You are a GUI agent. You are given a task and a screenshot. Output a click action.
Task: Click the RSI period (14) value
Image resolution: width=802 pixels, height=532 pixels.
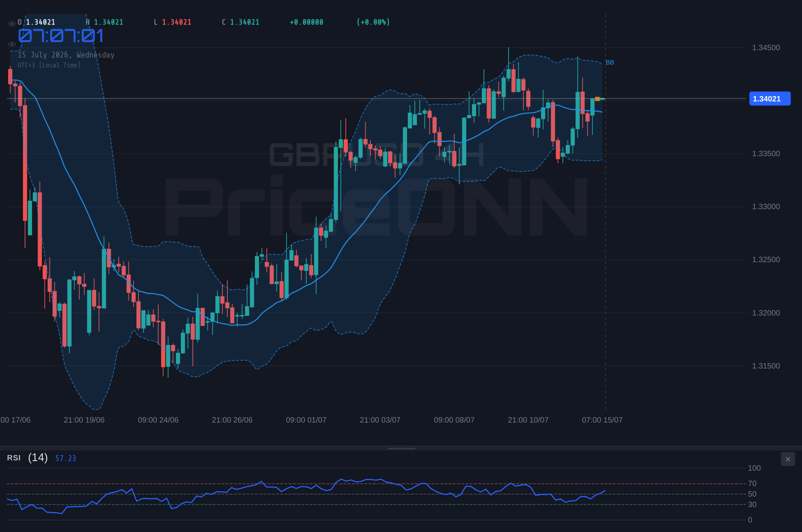[38, 458]
